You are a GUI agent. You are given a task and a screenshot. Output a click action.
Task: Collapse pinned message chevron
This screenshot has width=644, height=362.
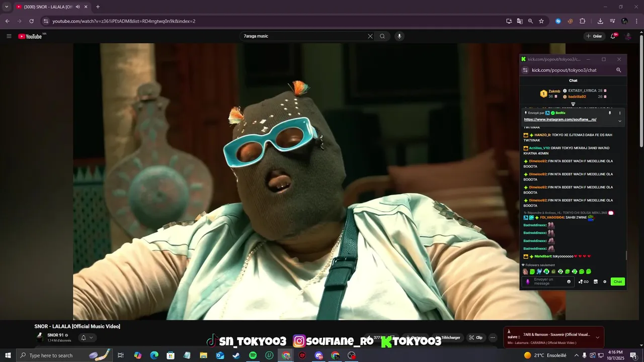click(620, 121)
